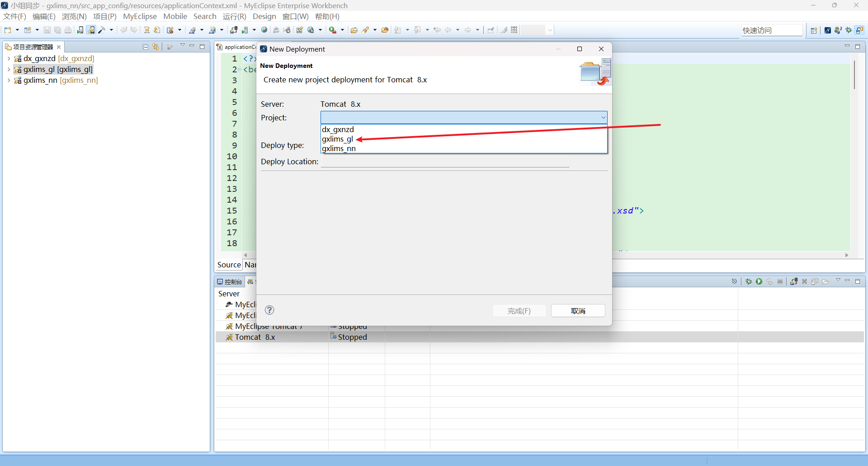Click the Open Perspective icon
The image size is (868, 466).
(814, 30)
